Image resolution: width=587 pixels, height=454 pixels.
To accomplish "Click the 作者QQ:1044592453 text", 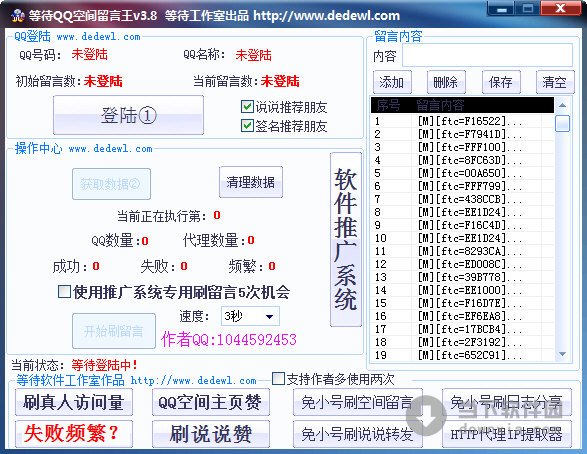I will point(229,339).
